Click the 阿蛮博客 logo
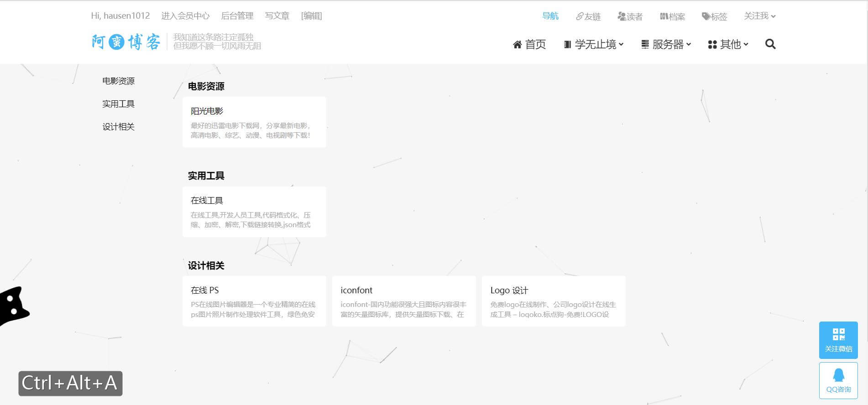The width and height of the screenshot is (868, 405). 126,42
